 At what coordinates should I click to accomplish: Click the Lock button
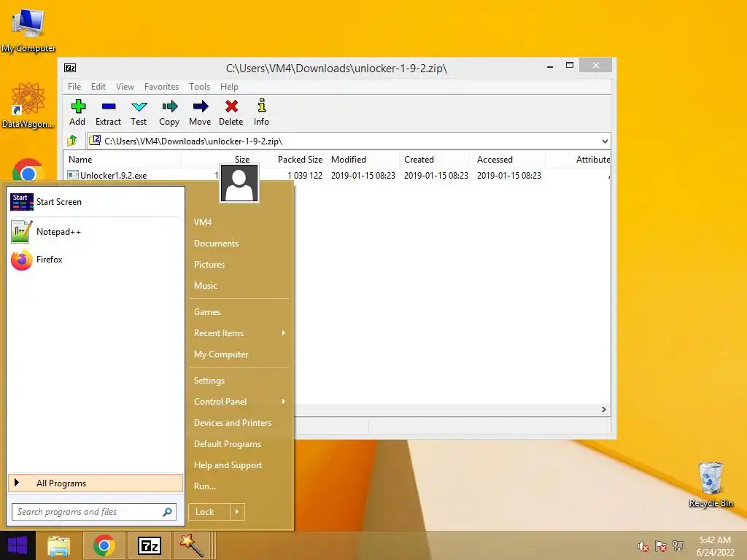point(209,512)
